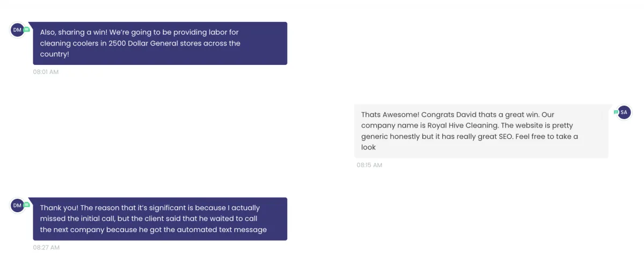Open the SA sender avatar
The image size is (644, 261).
pos(624,113)
